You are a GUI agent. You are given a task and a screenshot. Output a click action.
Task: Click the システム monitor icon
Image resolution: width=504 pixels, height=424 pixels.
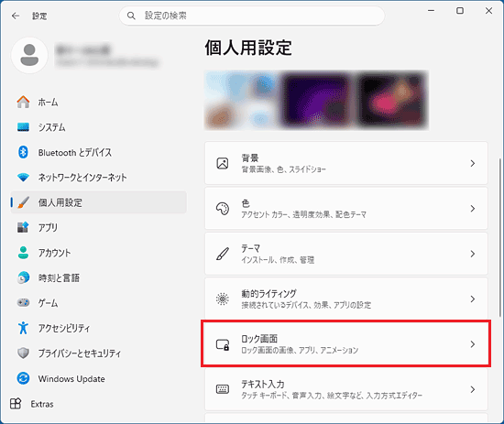tap(23, 127)
